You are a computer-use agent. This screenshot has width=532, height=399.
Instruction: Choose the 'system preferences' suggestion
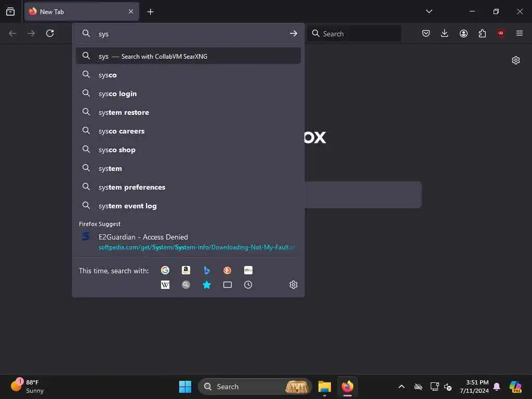pyautogui.click(x=188, y=187)
